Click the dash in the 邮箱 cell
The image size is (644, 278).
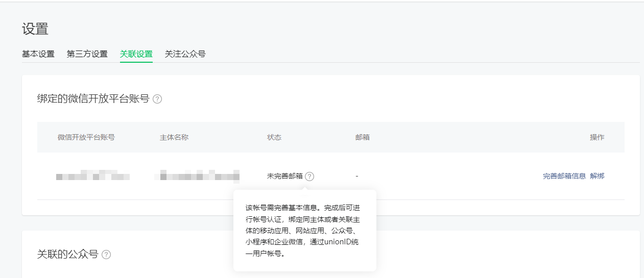[x=357, y=176]
